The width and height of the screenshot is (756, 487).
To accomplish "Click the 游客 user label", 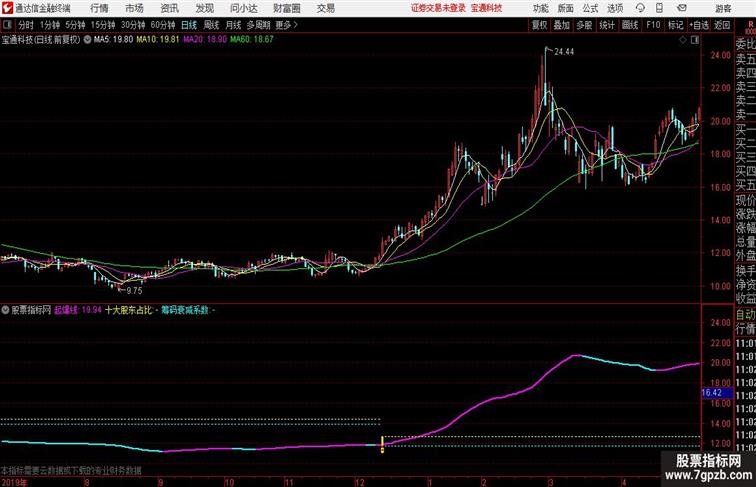I will [723, 9].
